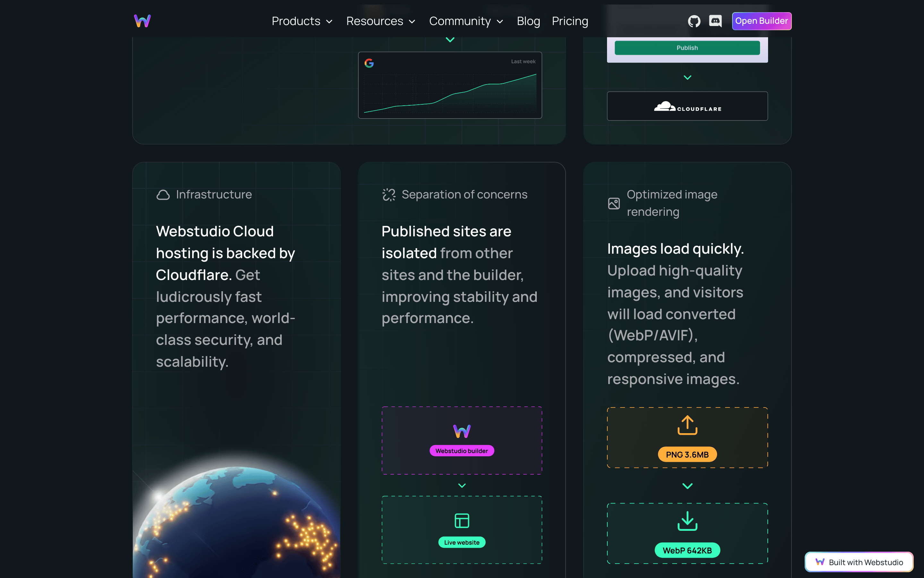This screenshot has width=924, height=578.
Task: Click the PNG 3.6MB orange badge
Action: tap(687, 454)
